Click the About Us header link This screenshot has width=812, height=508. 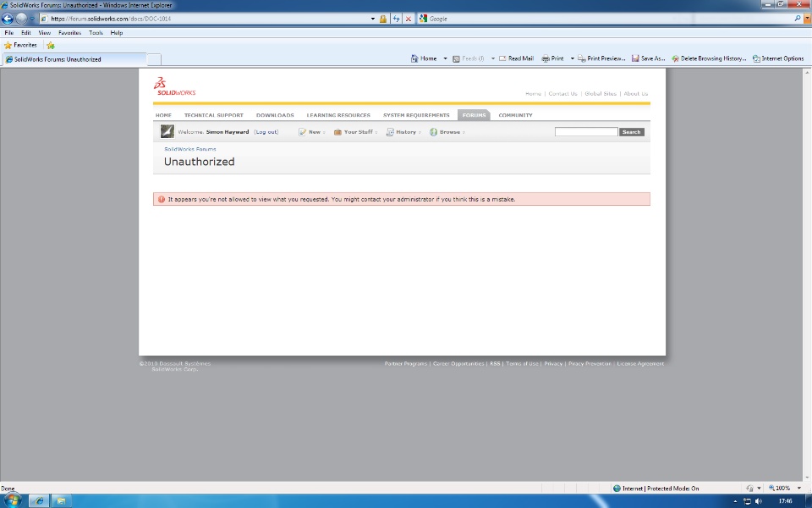(635, 94)
